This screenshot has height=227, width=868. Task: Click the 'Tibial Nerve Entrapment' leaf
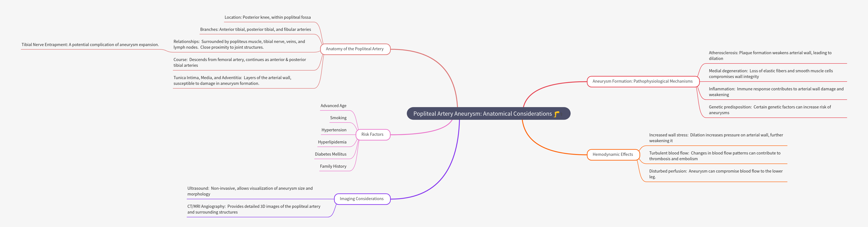[90, 45]
